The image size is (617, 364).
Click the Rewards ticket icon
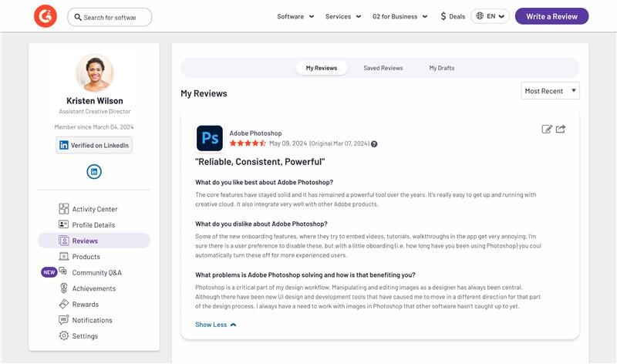[x=63, y=304]
